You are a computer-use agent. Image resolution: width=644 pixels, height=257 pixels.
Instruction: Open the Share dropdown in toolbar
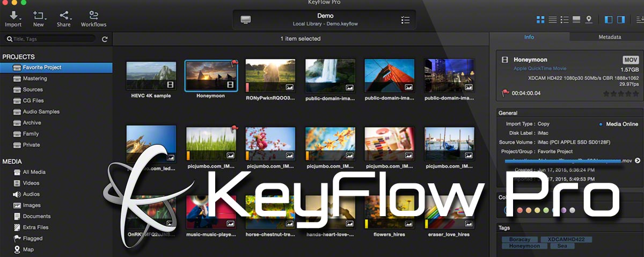(64, 19)
